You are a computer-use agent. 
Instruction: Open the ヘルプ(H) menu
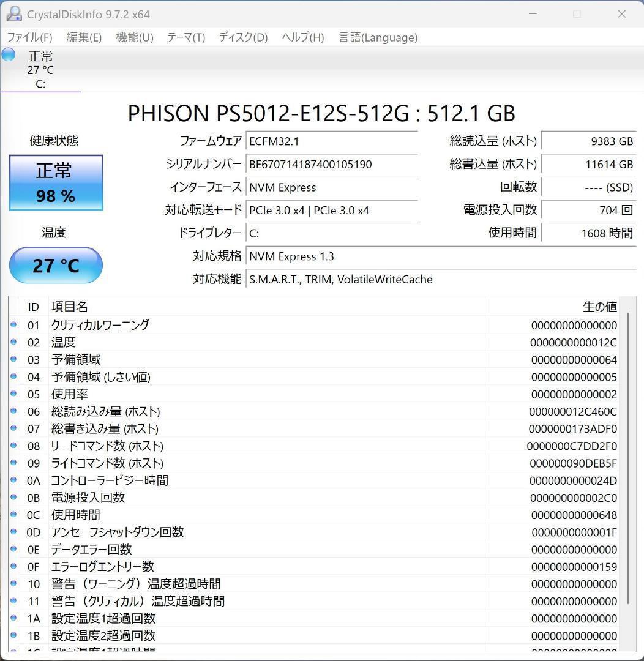301,37
